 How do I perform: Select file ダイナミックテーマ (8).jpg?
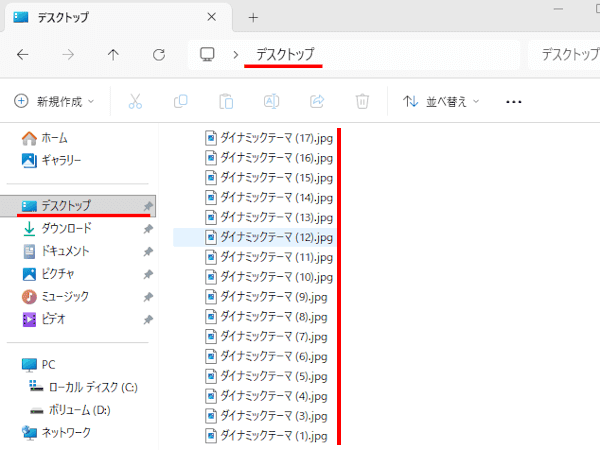pos(266,317)
